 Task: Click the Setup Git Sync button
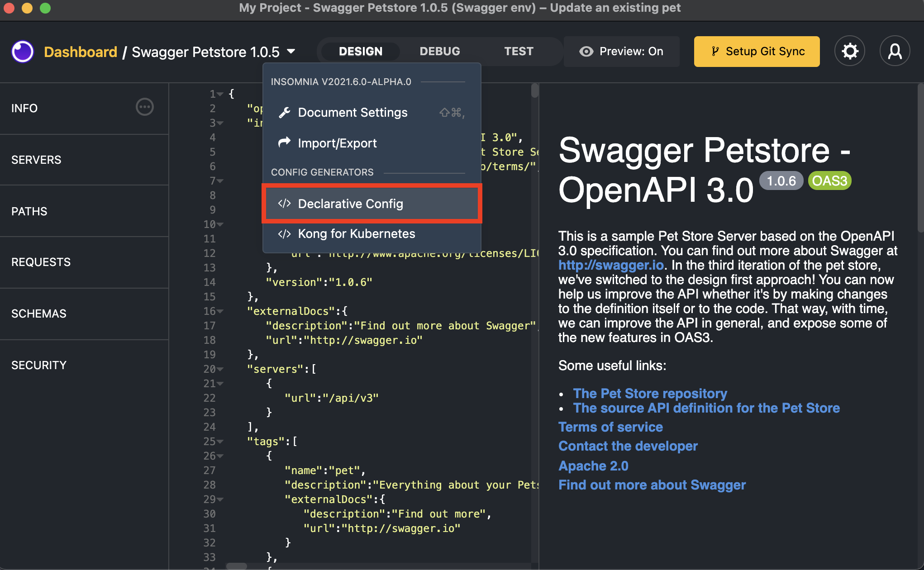point(758,51)
